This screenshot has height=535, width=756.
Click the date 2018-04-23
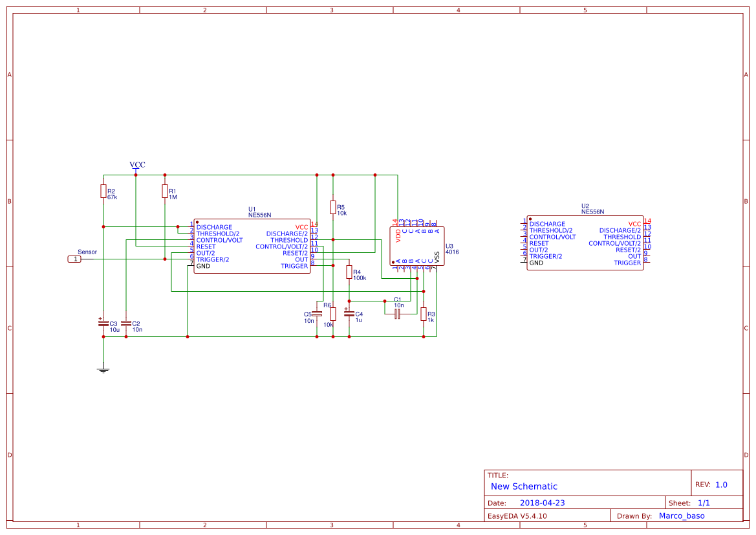542,503
